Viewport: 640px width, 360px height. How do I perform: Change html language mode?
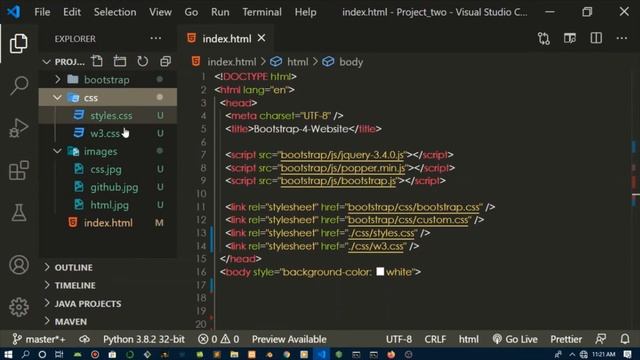pos(469,339)
